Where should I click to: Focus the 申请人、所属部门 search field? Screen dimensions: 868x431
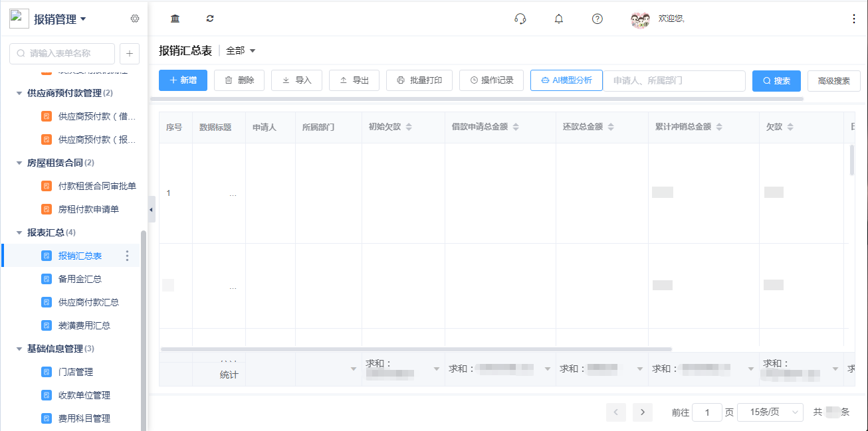674,80
